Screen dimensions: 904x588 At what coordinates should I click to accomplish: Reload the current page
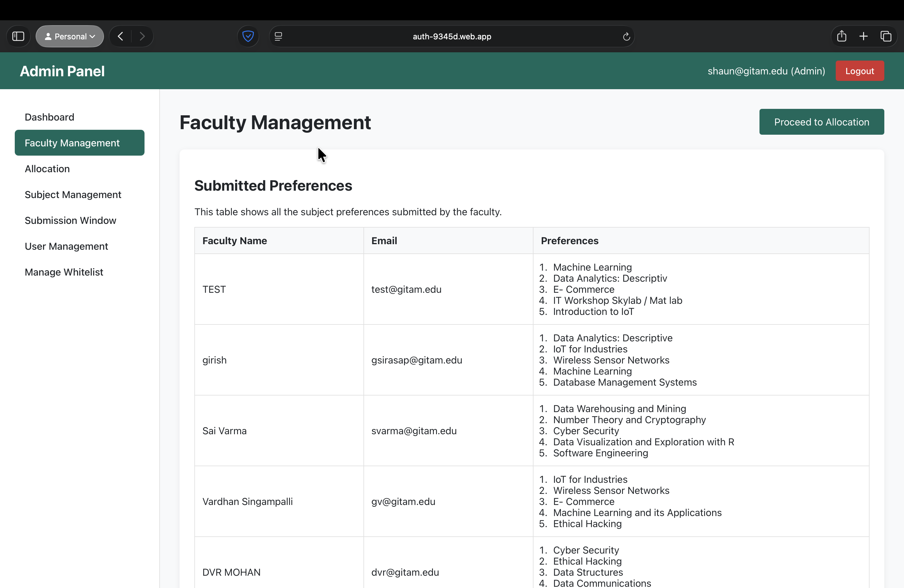(x=626, y=37)
